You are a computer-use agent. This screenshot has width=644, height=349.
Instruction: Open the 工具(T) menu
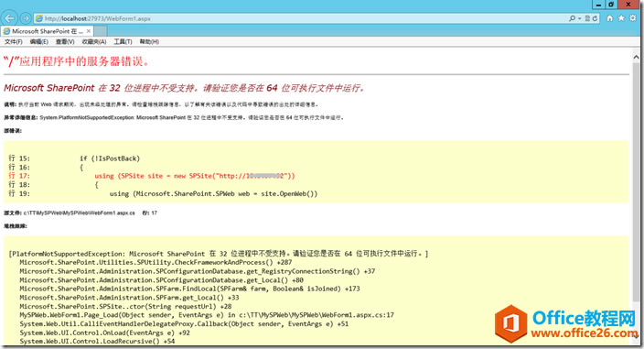point(123,41)
